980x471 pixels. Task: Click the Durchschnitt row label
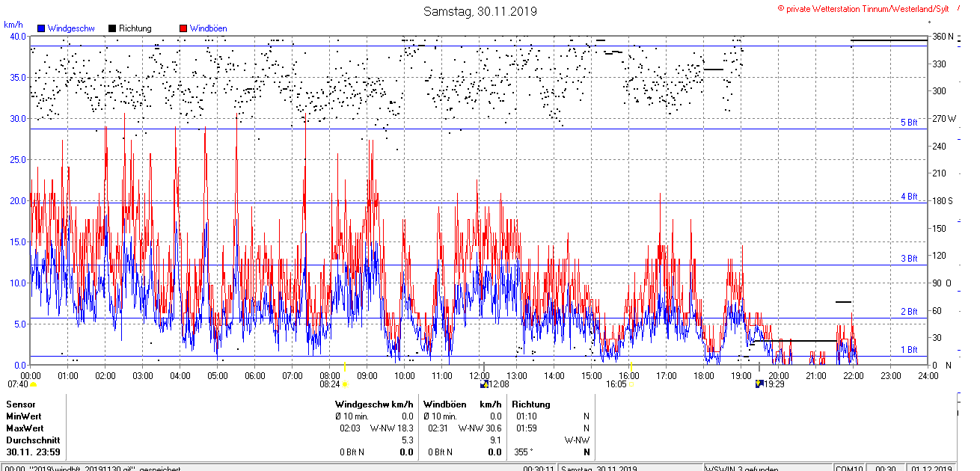pos(33,440)
